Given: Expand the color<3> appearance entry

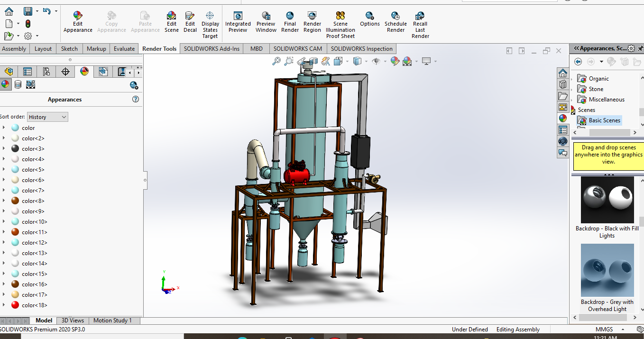Looking at the screenshot, I should 4,149.
